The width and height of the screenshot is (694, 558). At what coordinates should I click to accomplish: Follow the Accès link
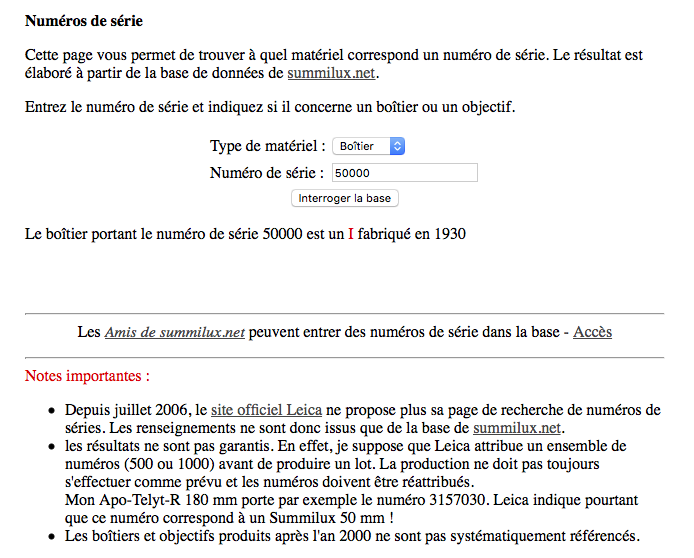pyautogui.click(x=592, y=332)
